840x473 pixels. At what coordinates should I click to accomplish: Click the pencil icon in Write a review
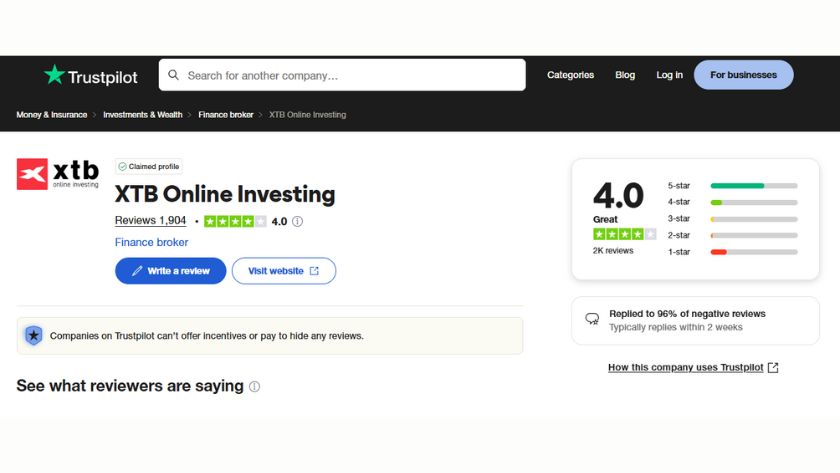pos(137,271)
